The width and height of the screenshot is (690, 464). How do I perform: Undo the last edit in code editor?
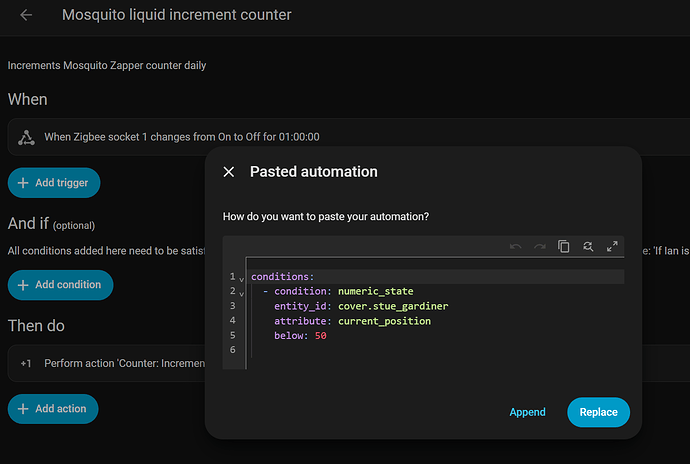coord(515,247)
